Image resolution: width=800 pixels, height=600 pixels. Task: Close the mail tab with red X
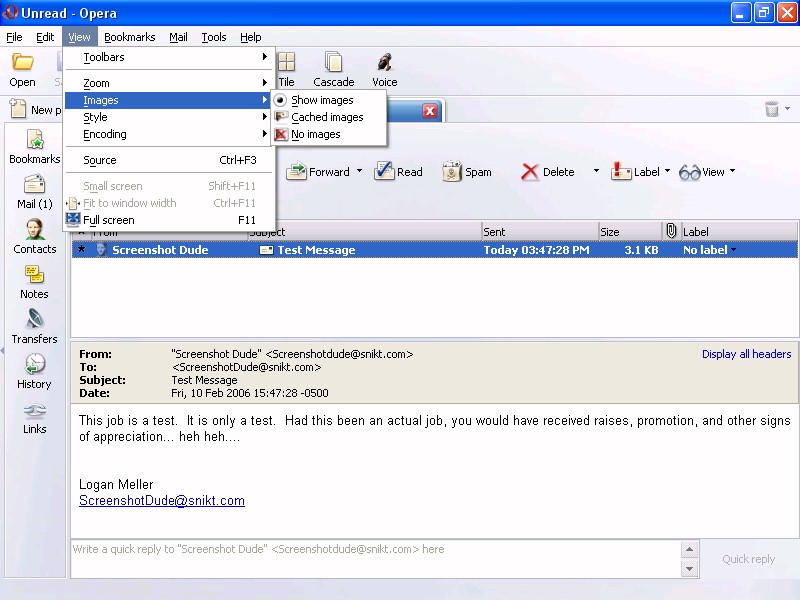tap(430, 111)
